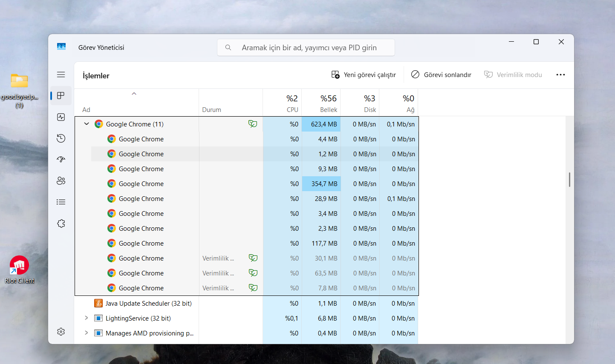Viewport: 615px width, 364px height.
Task: Click the Verimlilik status text in the 30,1 MB row
Action: click(218, 258)
